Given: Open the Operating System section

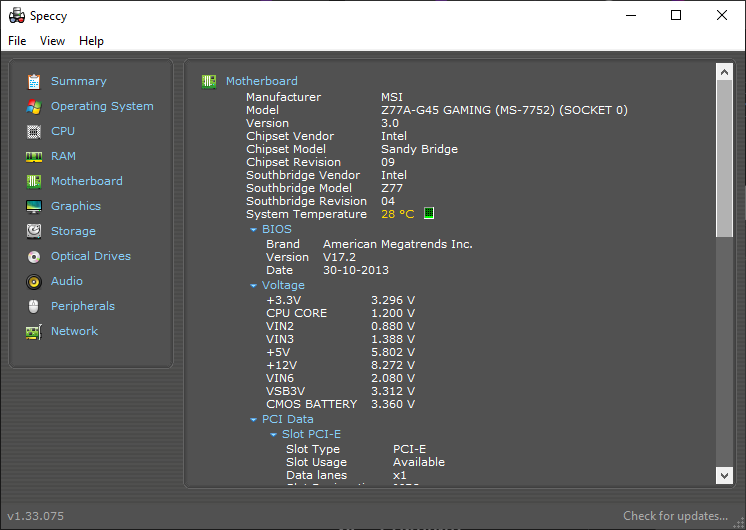Looking at the screenshot, I should click(x=102, y=106).
